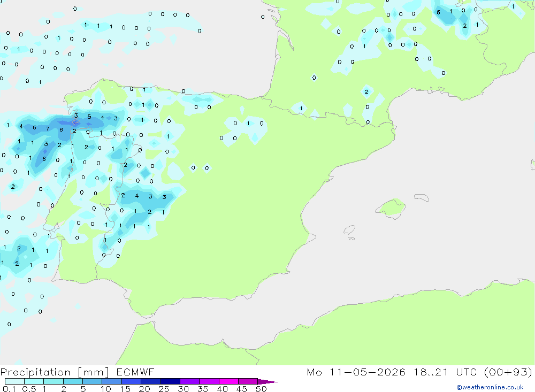Image resolution: width=535 pixels, height=392 pixels.
Task: Click the '40' legend scale label
Action: 222,389
